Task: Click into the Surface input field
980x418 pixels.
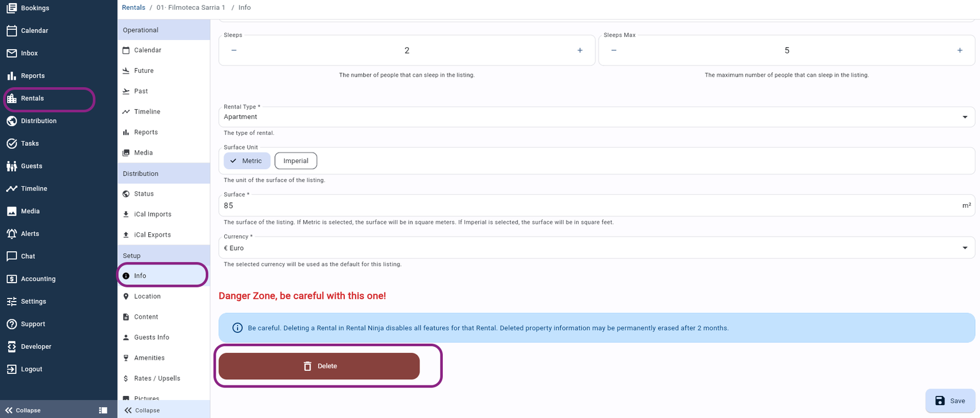Action: pos(588,205)
